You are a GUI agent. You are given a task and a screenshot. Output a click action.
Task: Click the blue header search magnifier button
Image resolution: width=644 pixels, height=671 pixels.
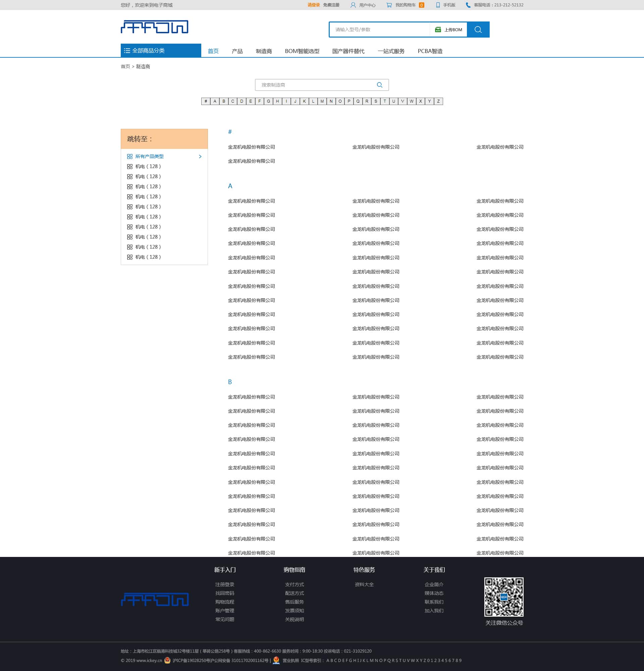click(x=478, y=30)
